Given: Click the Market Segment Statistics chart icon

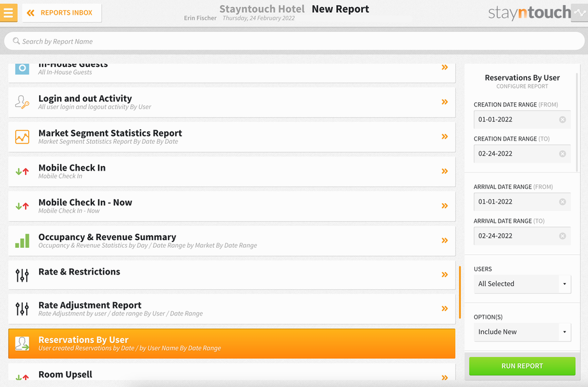Looking at the screenshot, I should coord(22,137).
